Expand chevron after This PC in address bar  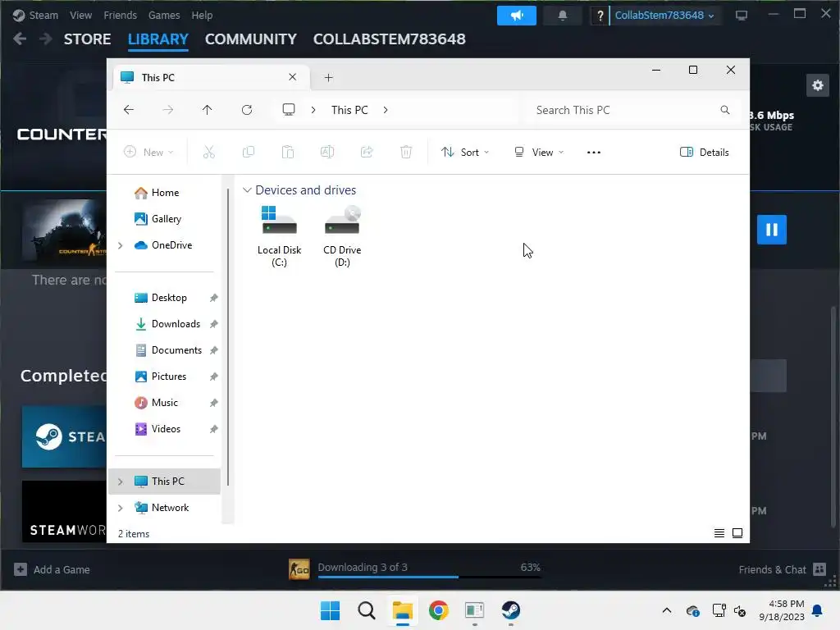pos(386,110)
